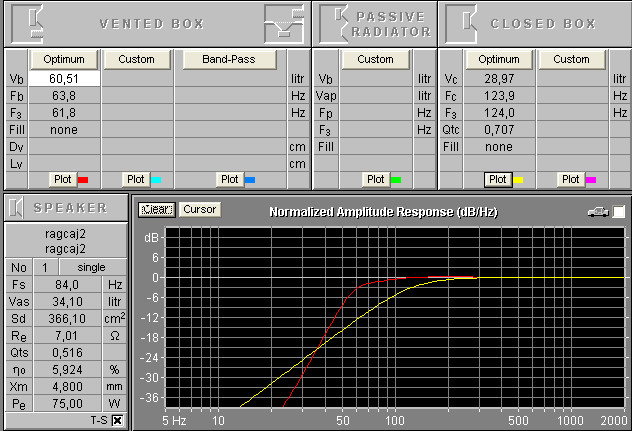The height and width of the screenshot is (431, 632).
Task: Click the Vented Box speaker icon
Action: (27, 24)
